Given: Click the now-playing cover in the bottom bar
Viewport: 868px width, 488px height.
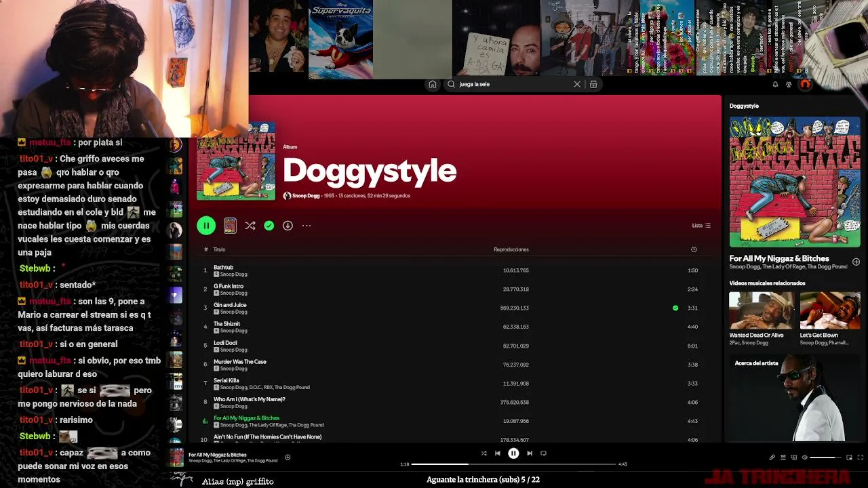Looking at the screenshot, I should pyautogui.click(x=177, y=457).
